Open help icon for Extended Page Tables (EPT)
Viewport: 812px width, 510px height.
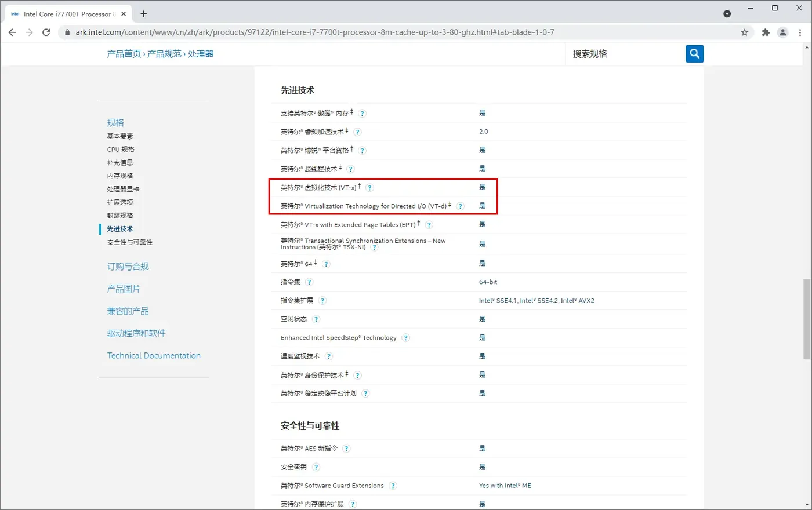coord(429,225)
